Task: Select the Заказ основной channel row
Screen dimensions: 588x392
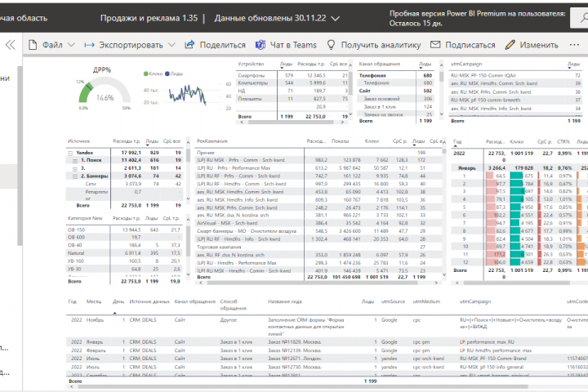Action: pos(395,99)
